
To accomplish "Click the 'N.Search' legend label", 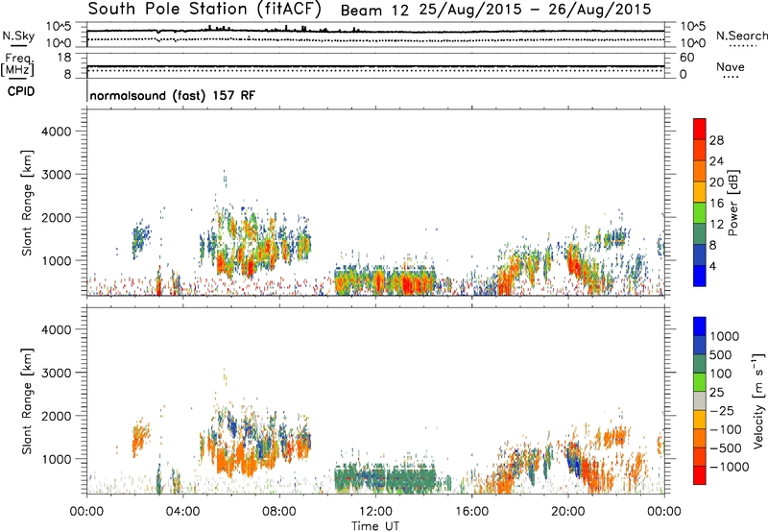I will click(x=742, y=36).
